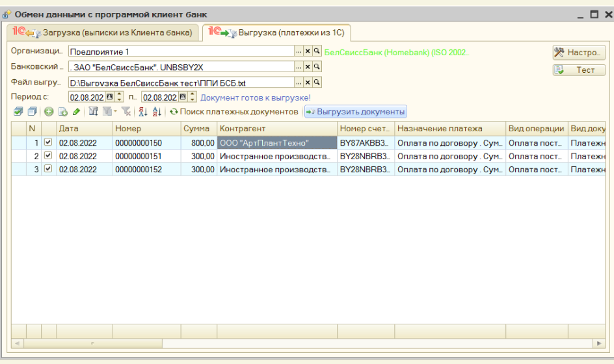Viewport: 614px width, 364px height.
Task: Click the Контрагент cell ООО "АртПлантТехно"
Action: 277,143
